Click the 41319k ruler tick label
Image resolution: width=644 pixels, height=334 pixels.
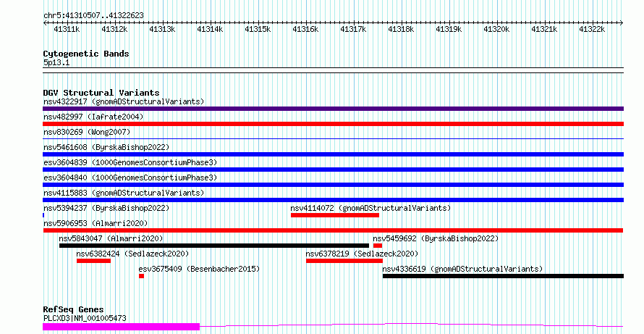point(449,30)
